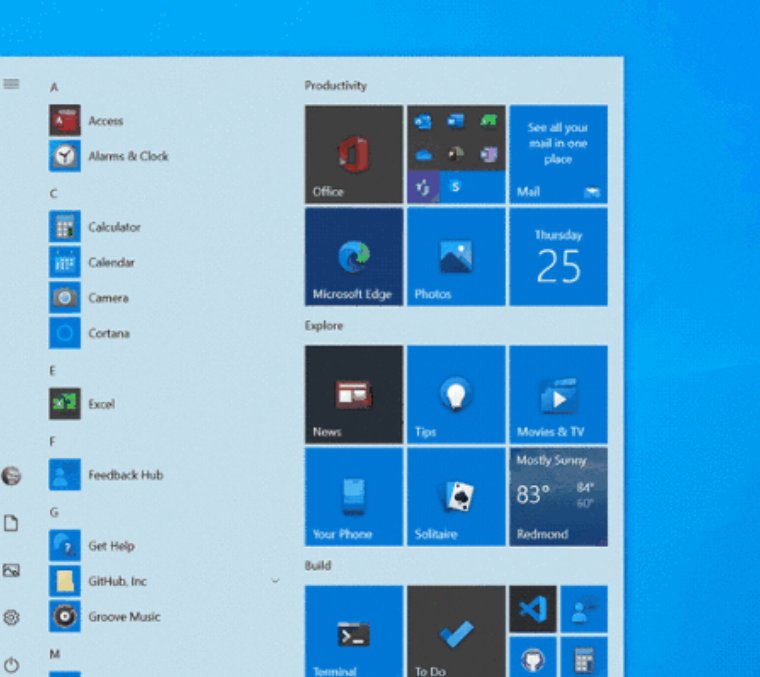Open the user account avatar

click(x=11, y=475)
